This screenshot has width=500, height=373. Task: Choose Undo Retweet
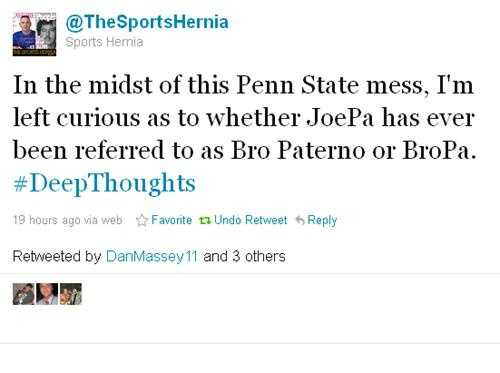pos(250,220)
